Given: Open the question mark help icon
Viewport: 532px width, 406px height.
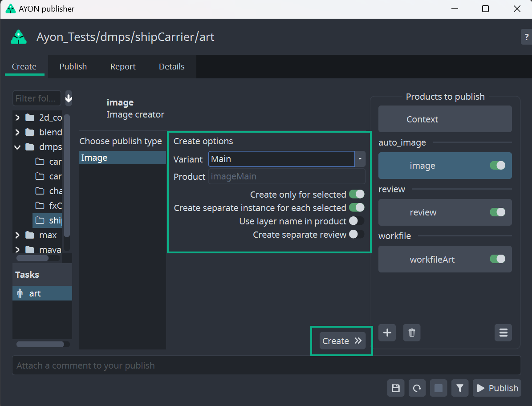Looking at the screenshot, I should coord(526,37).
